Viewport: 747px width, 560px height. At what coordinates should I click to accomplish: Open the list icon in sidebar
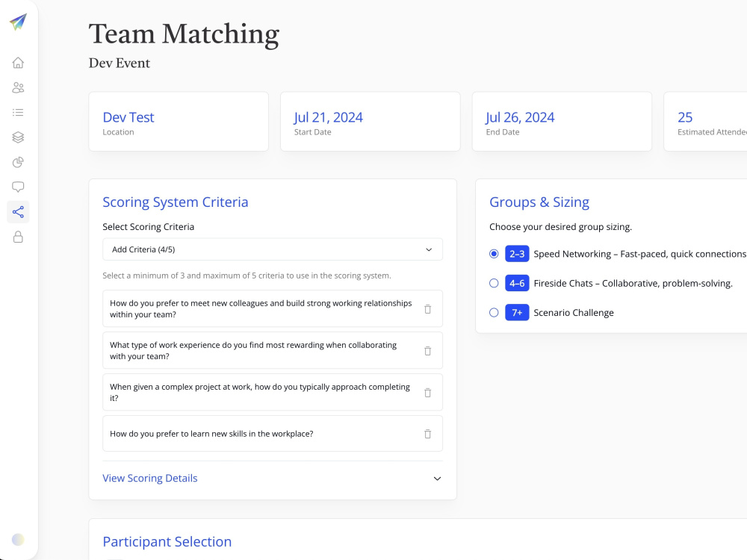click(18, 113)
